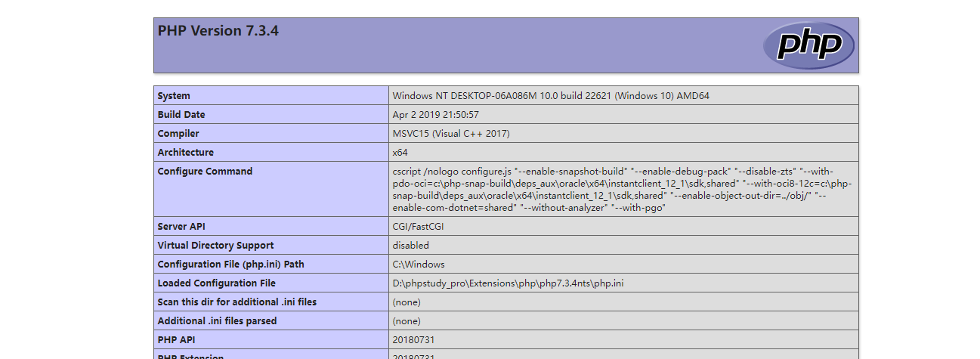
Task: Select the 'Apr 2 2019 21:50:57' value
Action: 435,115
